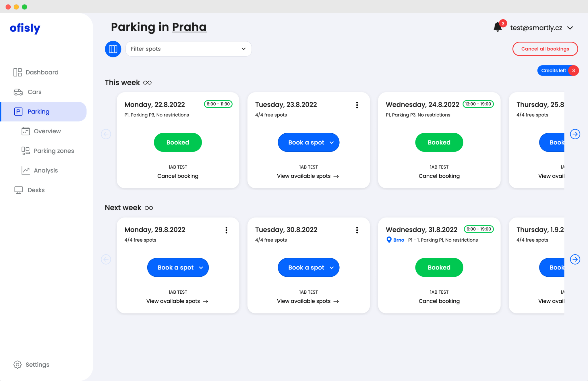The width and height of the screenshot is (588, 381).
Task: Click Cancel all bookings button
Action: tap(545, 49)
